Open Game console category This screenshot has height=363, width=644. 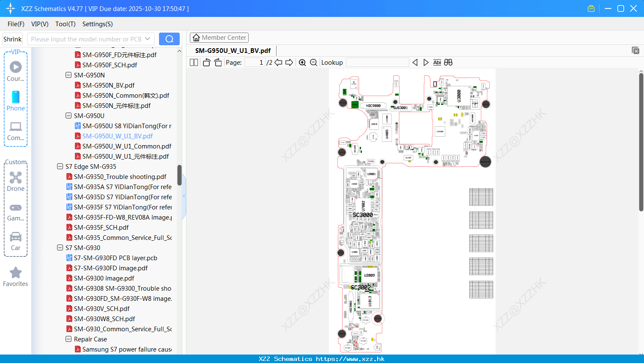pos(16,212)
